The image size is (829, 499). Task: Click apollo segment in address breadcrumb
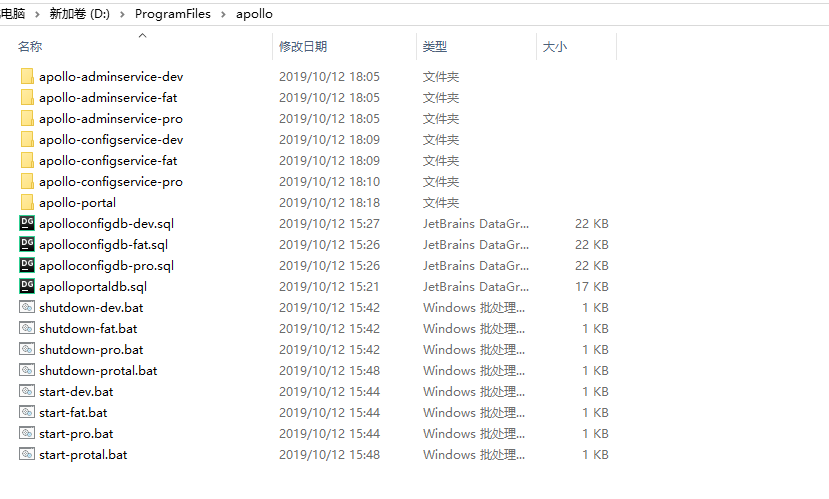[254, 14]
